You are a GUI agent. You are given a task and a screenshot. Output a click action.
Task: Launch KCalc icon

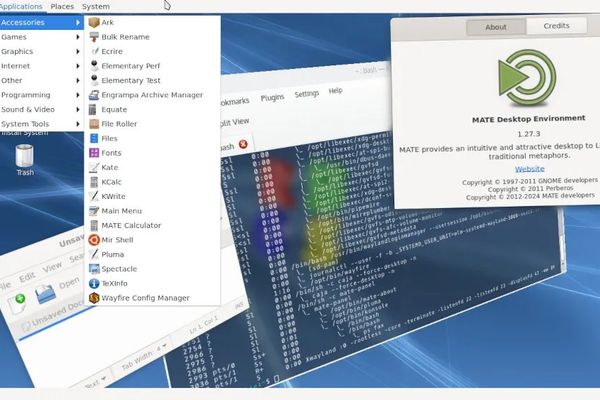94,182
